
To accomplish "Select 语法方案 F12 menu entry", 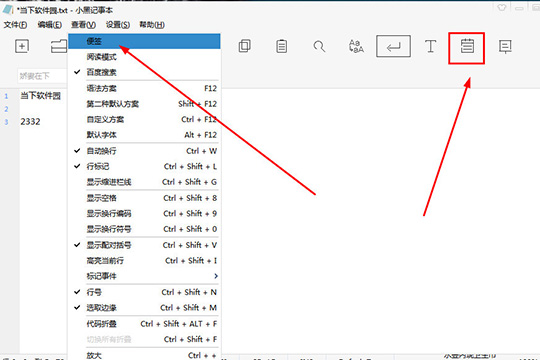I will pos(144,89).
